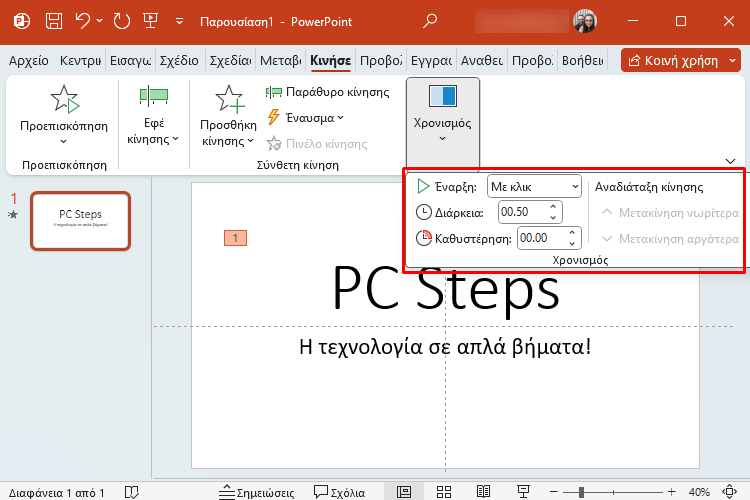
Task: Switch to the Μεταβάσεις tab
Action: [280, 61]
